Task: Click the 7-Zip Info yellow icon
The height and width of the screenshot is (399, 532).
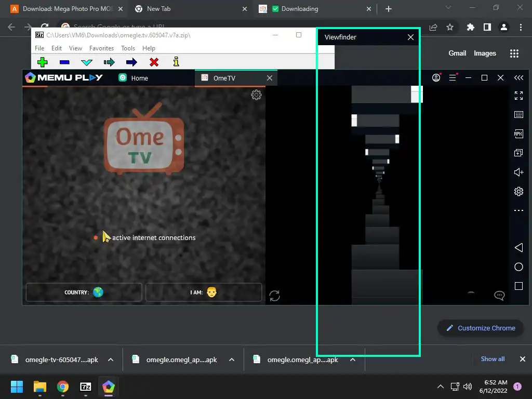Action: tap(176, 62)
